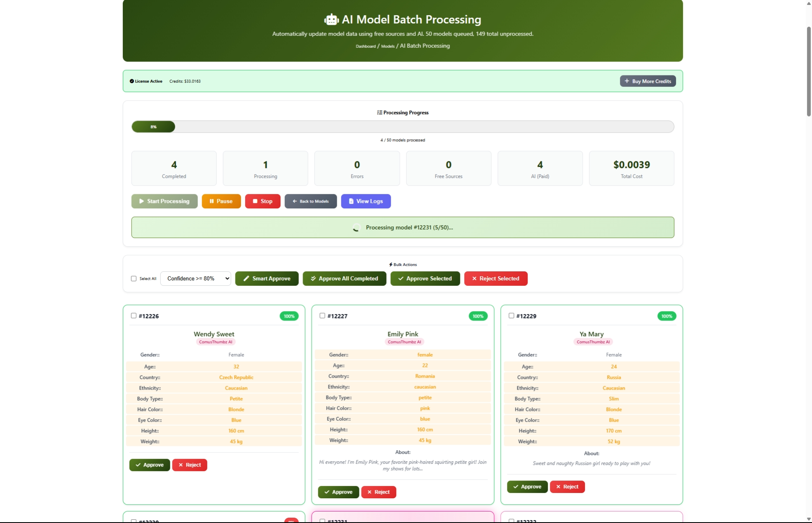Open the Confidence >= 80% dropdown
Screen dimensions: 812x523
[195, 278]
